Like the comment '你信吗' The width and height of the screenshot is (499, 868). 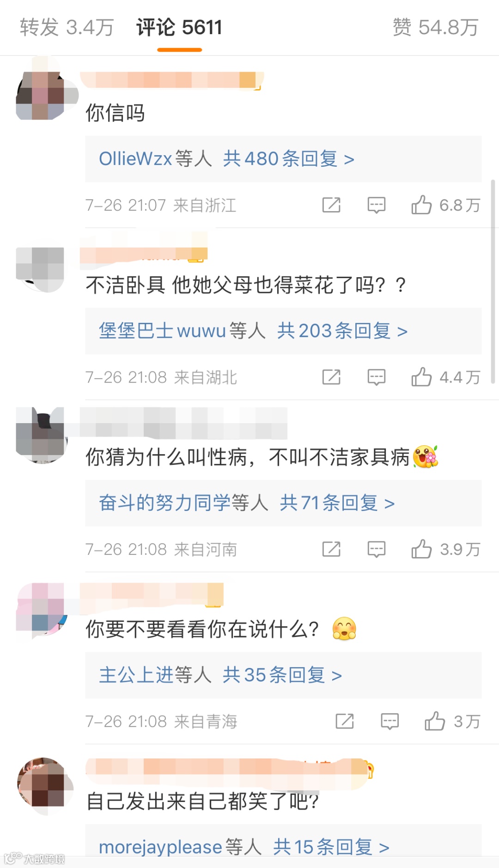click(x=421, y=205)
